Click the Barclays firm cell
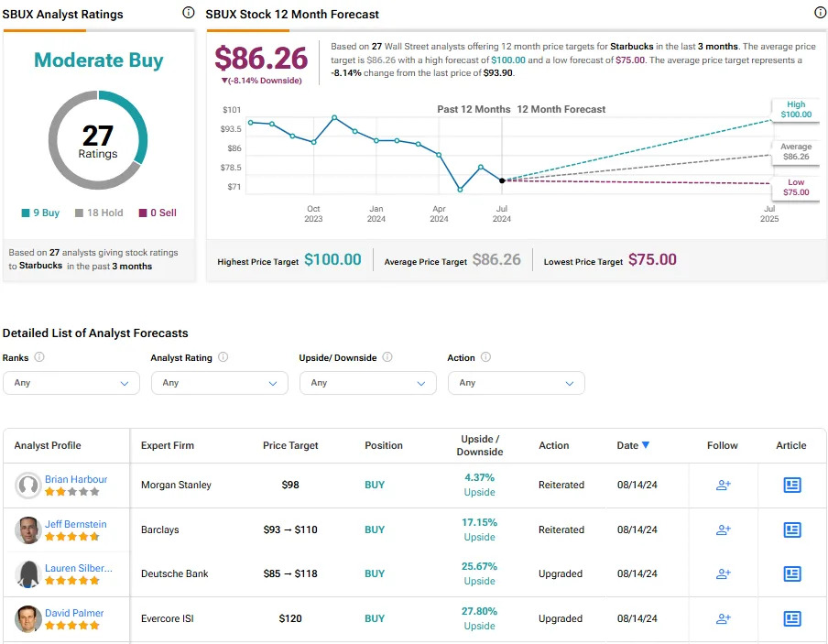Image resolution: width=828 pixels, height=644 pixels. (x=160, y=529)
